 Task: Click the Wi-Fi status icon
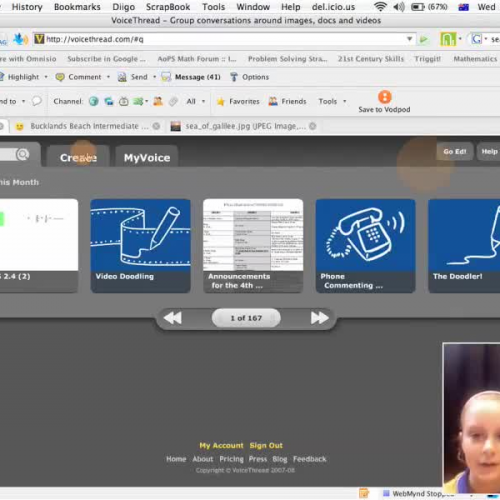[x=380, y=7]
